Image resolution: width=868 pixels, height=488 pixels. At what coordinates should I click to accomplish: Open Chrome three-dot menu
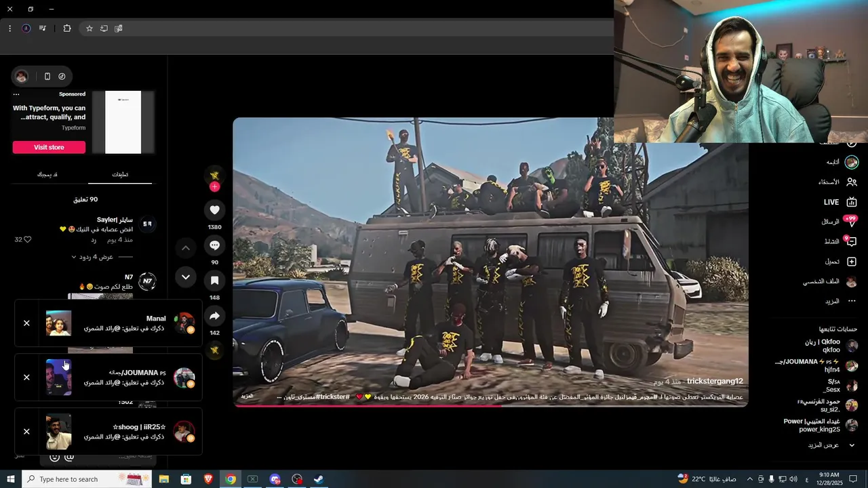[x=9, y=28]
